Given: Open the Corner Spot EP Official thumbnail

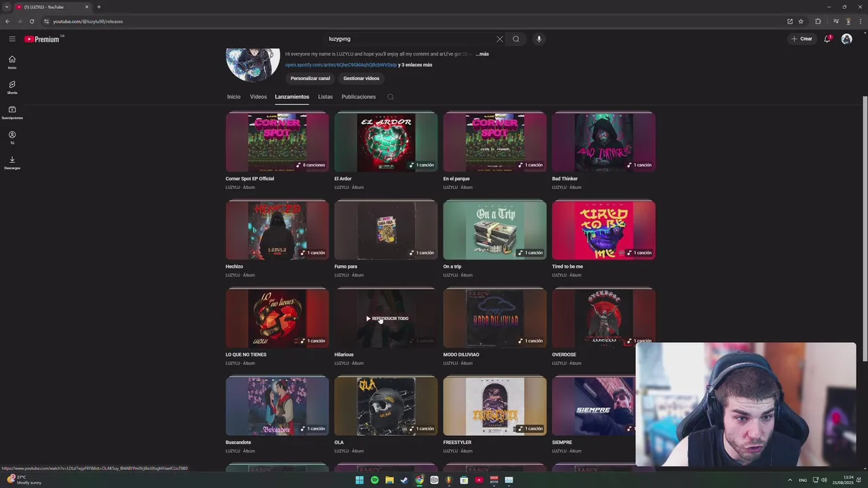Looking at the screenshot, I should pyautogui.click(x=277, y=142).
